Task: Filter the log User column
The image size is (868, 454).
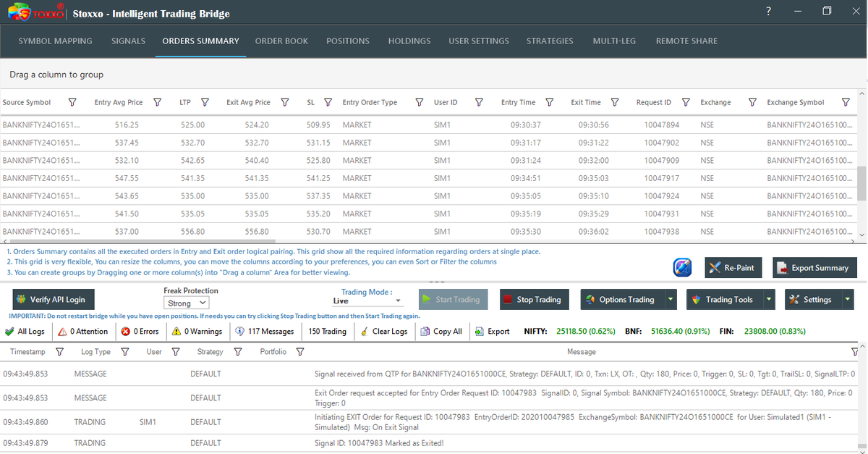Action: pyautogui.click(x=175, y=352)
